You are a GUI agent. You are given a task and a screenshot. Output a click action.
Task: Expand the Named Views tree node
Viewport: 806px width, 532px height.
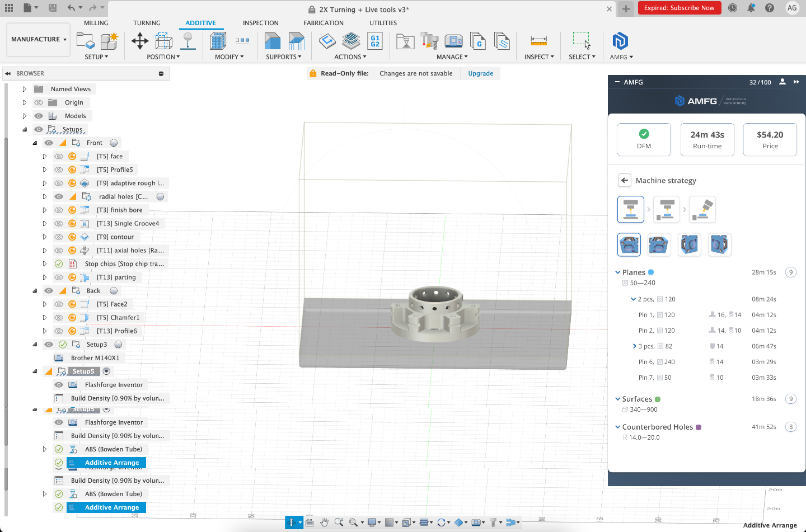click(x=24, y=89)
